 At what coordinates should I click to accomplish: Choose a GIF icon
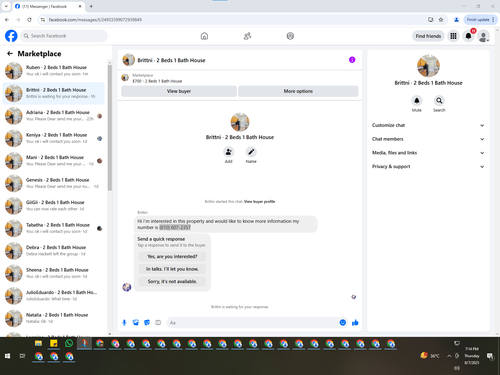point(158,322)
